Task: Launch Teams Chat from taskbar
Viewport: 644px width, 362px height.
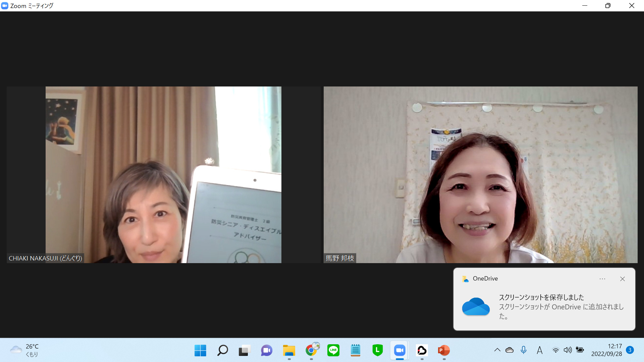Action: click(267, 351)
